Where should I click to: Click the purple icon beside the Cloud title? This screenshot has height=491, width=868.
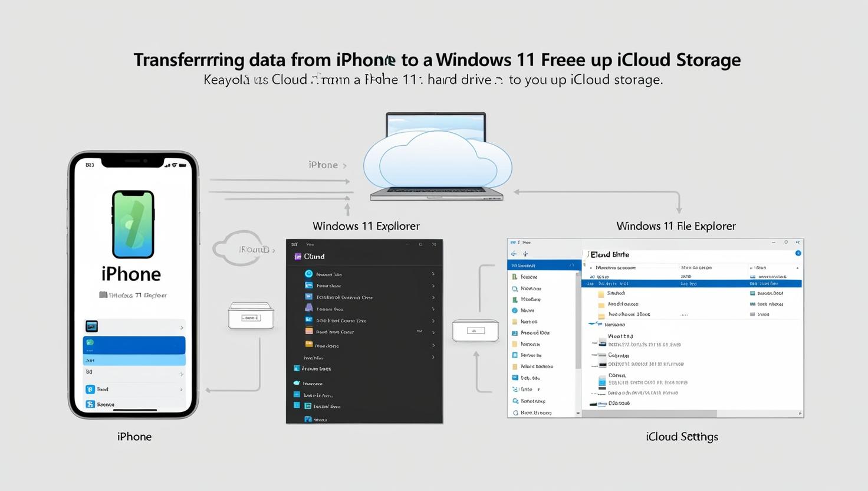298,257
